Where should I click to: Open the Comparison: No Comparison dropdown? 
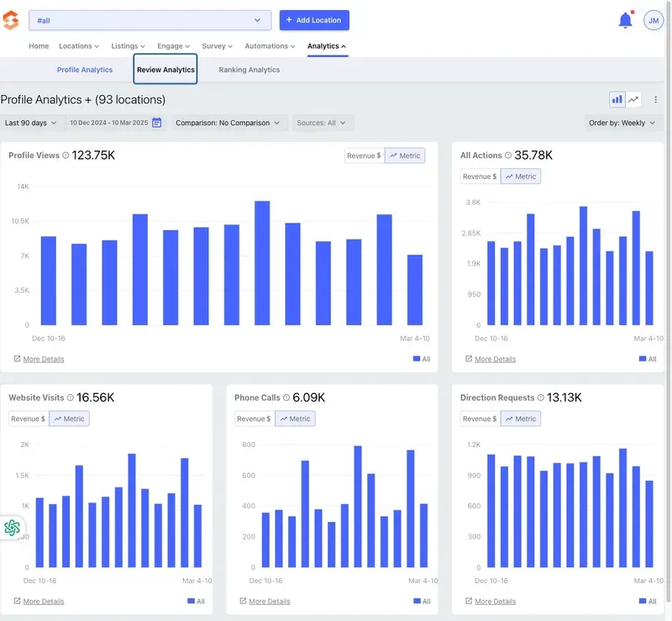pos(228,123)
